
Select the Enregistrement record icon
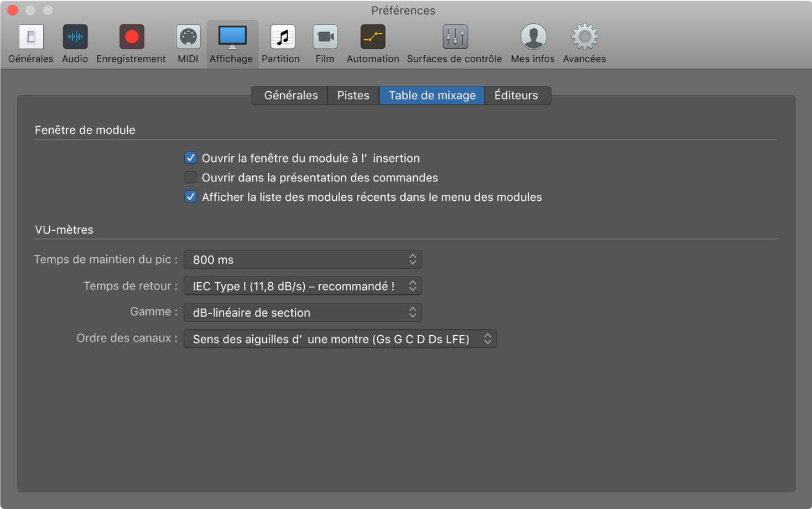point(131,38)
